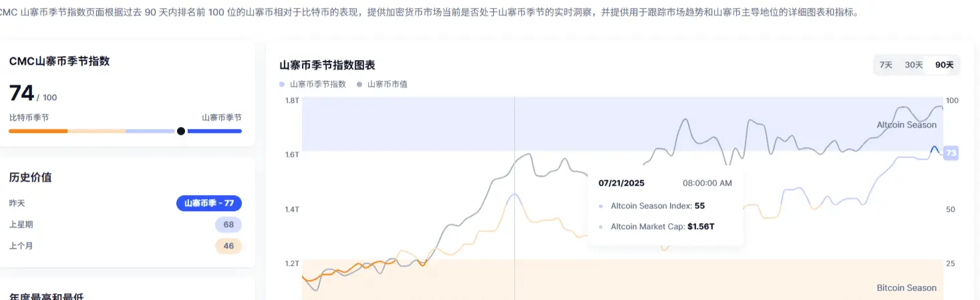
Task: Click the 昨天 history row
Action: 126,203
